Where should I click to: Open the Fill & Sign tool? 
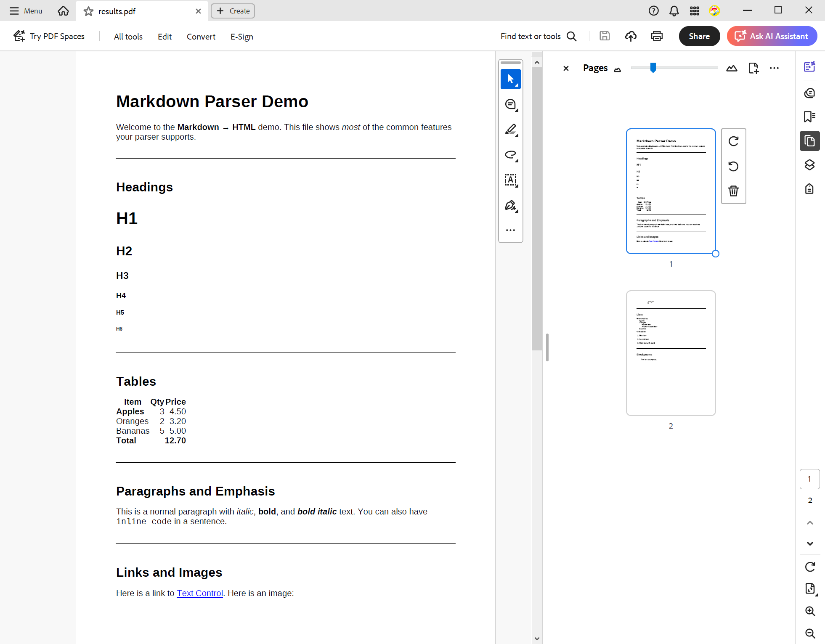coord(511,205)
